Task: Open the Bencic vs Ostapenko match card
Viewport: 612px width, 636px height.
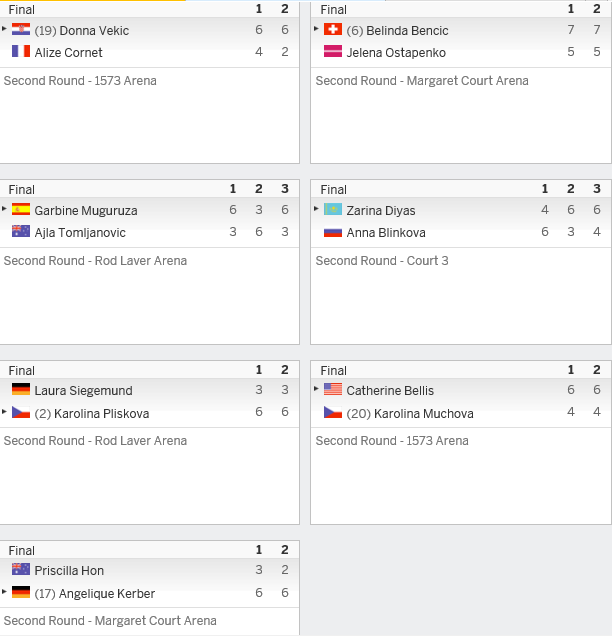Action: click(x=461, y=82)
